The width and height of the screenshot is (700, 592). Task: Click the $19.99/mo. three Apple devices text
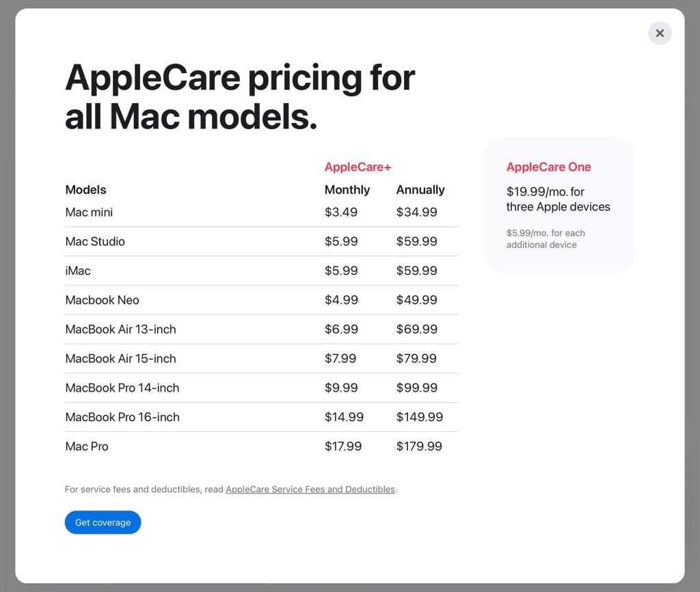pos(558,199)
